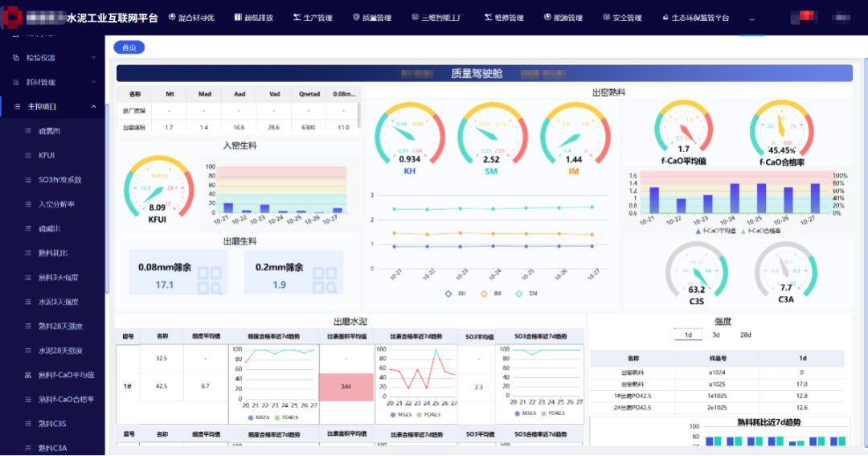Open the overflow '...' menu in top navigation
868x456 pixels.
[751, 18]
